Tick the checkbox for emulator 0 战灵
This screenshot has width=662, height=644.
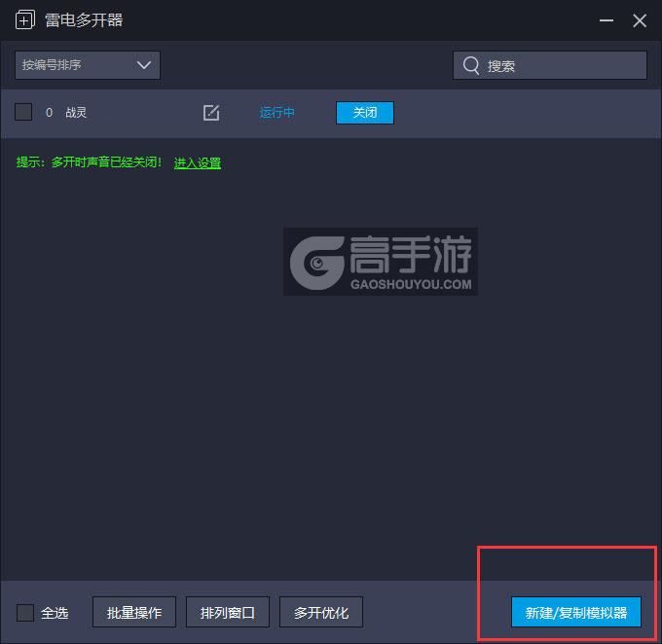pyautogui.click(x=23, y=112)
